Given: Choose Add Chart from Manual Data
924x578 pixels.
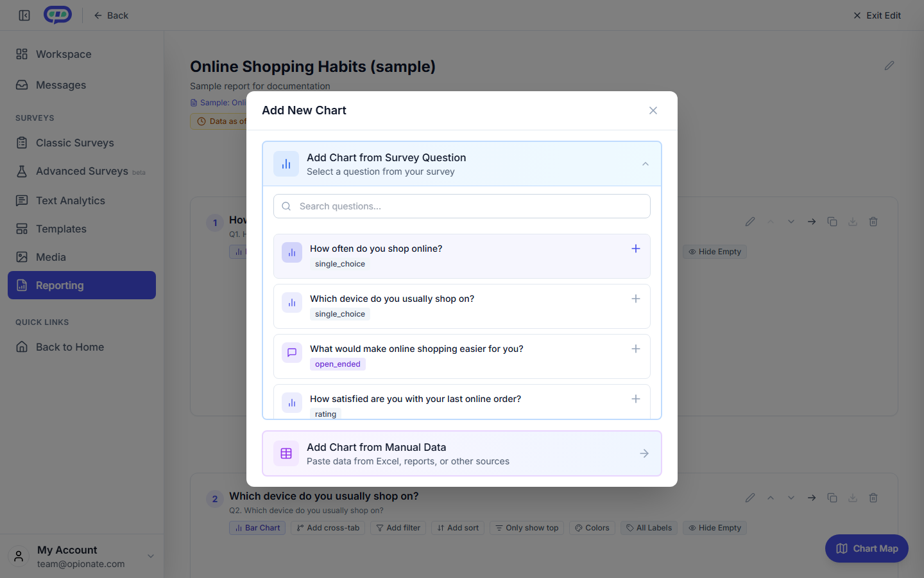Looking at the screenshot, I should (462, 453).
